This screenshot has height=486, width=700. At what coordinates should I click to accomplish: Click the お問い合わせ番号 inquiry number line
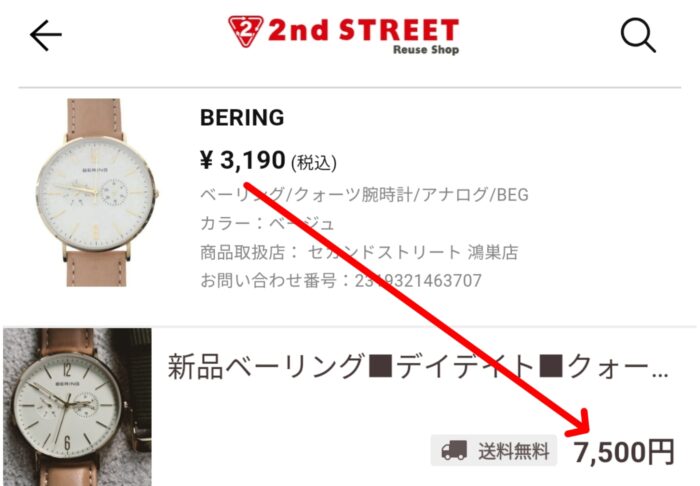click(x=341, y=281)
